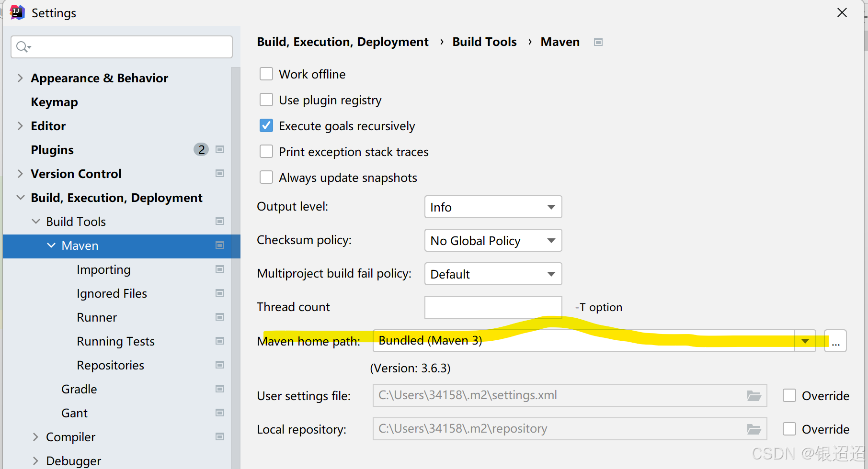Expand Appearance & Behavior node

20,78
